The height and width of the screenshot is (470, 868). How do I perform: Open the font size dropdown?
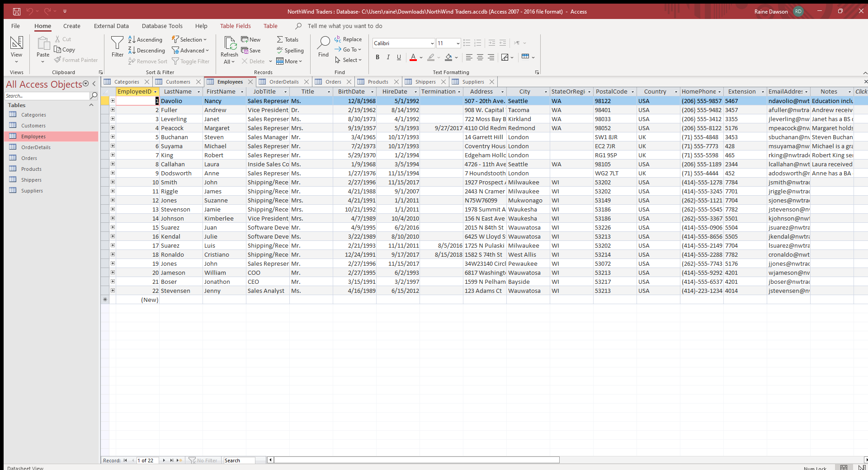456,43
